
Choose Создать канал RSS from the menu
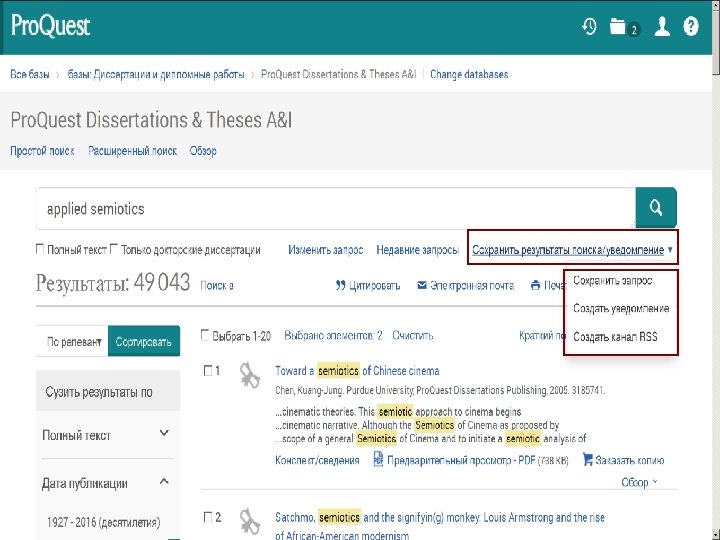[615, 337]
